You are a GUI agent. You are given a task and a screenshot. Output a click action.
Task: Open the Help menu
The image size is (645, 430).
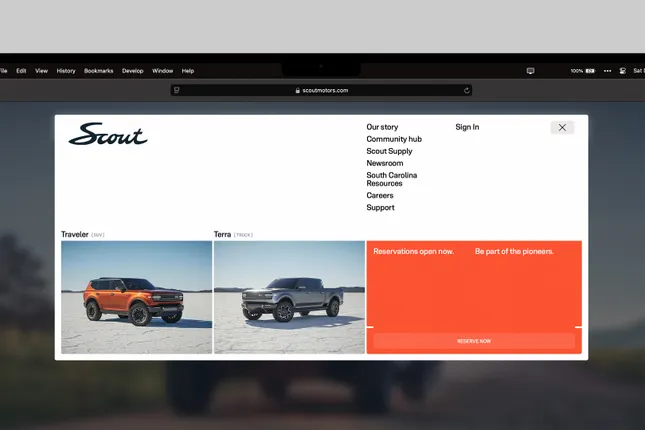[x=188, y=71]
